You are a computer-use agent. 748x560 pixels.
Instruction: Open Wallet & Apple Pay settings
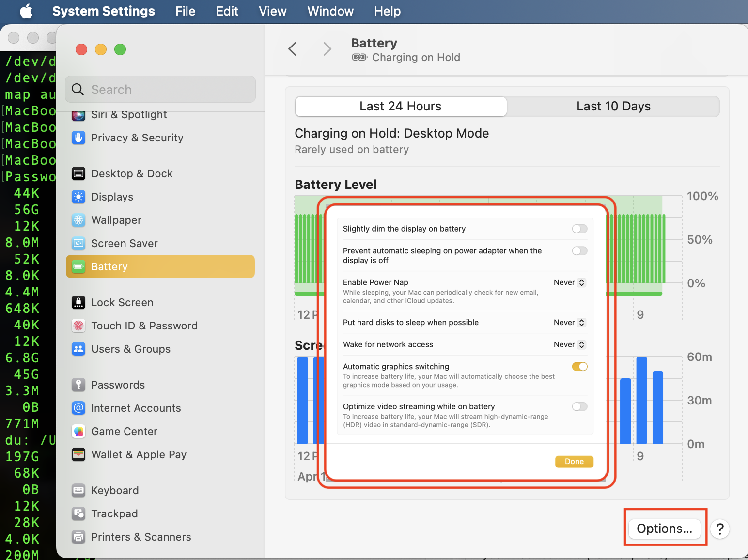(78, 454)
